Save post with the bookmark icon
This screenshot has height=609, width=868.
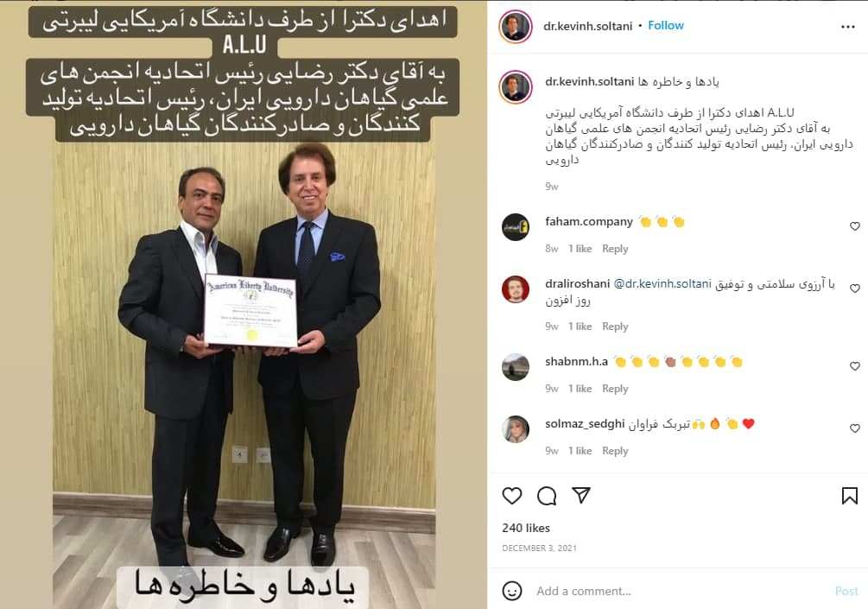pos(849,496)
